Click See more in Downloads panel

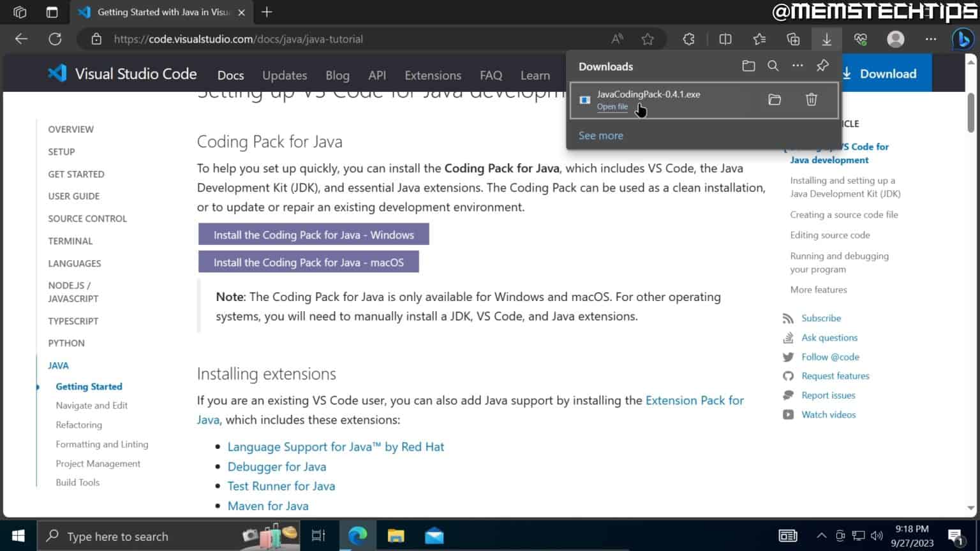[600, 135]
